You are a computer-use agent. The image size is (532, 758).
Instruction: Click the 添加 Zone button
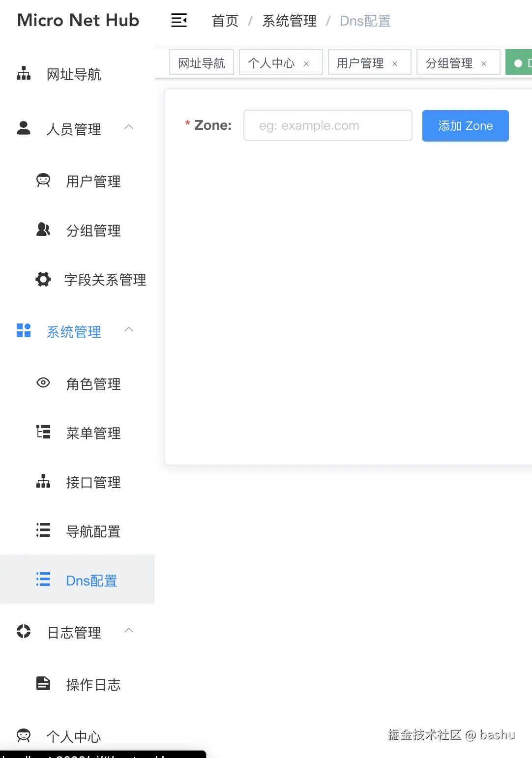(x=465, y=126)
